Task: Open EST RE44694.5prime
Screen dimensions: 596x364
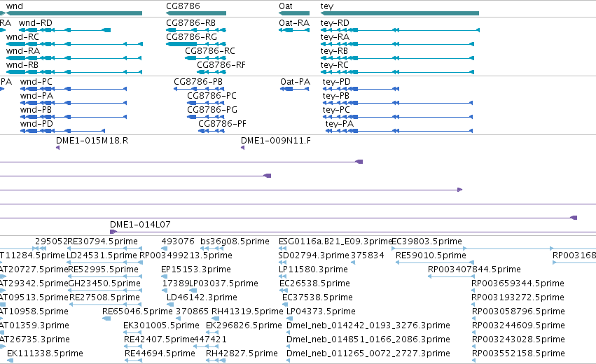Action: [x=160, y=353]
